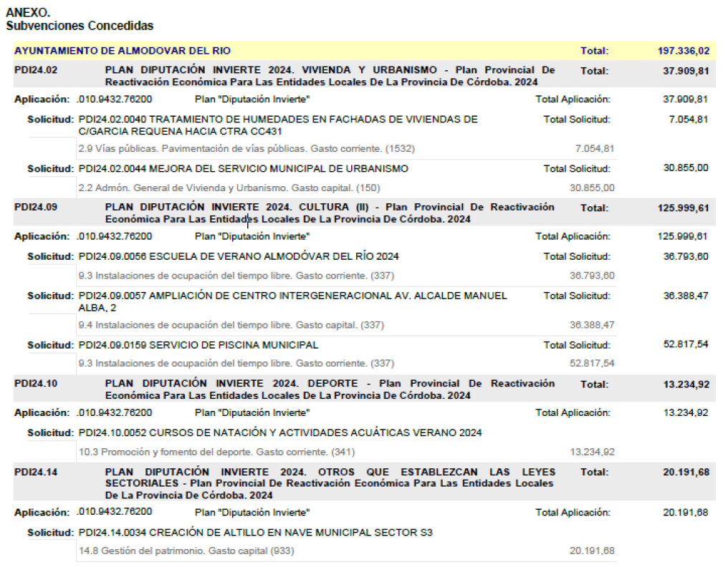Select CULTURA (II) plan total 125.999,61 in gray row
This screenshot has width=728, height=567.
(x=684, y=208)
